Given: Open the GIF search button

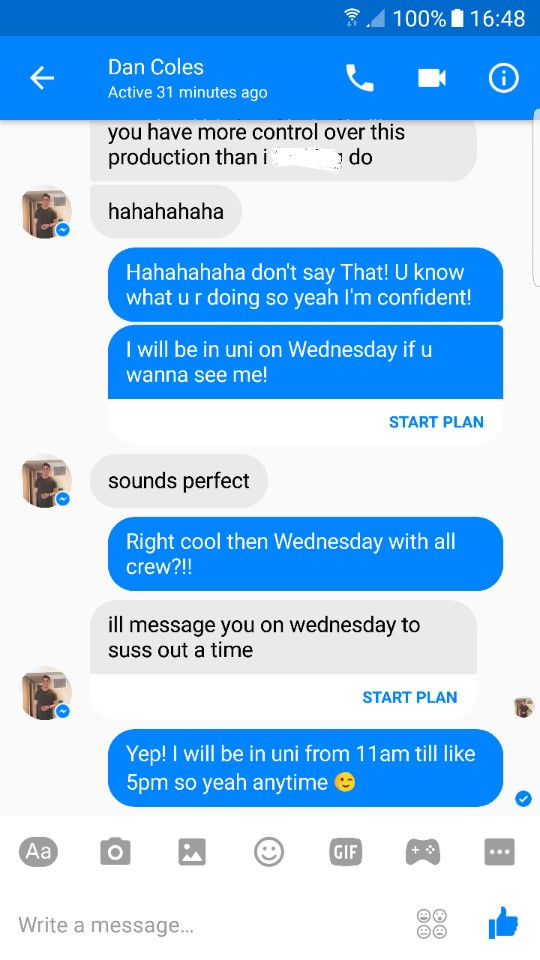Looking at the screenshot, I should click(x=345, y=851).
